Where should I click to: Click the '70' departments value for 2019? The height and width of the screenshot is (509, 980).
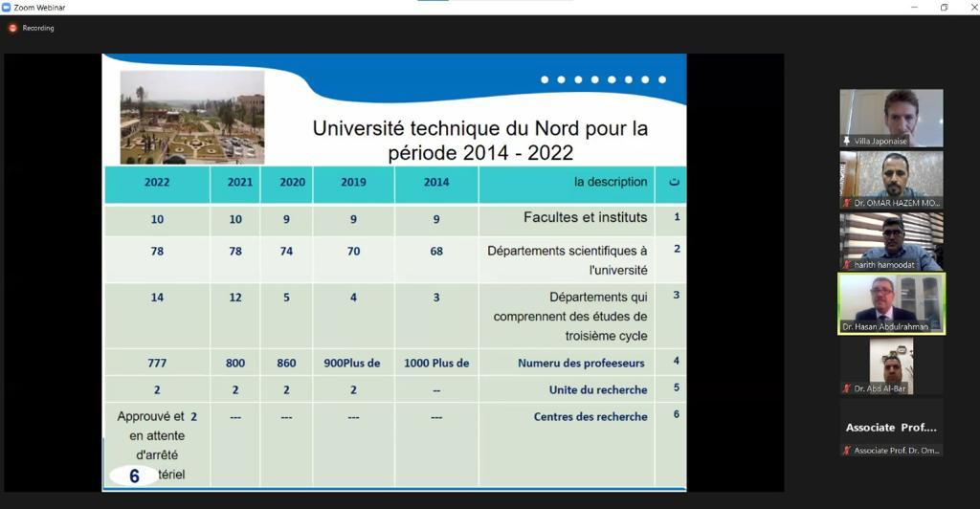[353, 251]
